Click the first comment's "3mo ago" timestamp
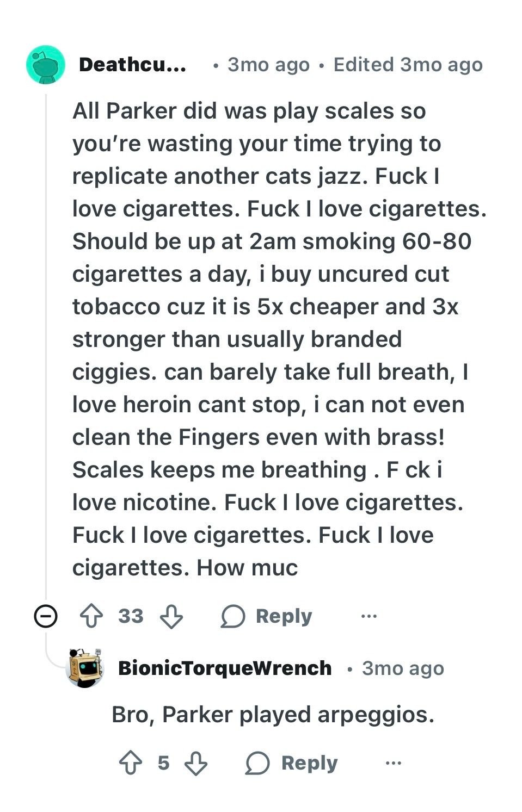The width and height of the screenshot is (522, 812). [268, 65]
